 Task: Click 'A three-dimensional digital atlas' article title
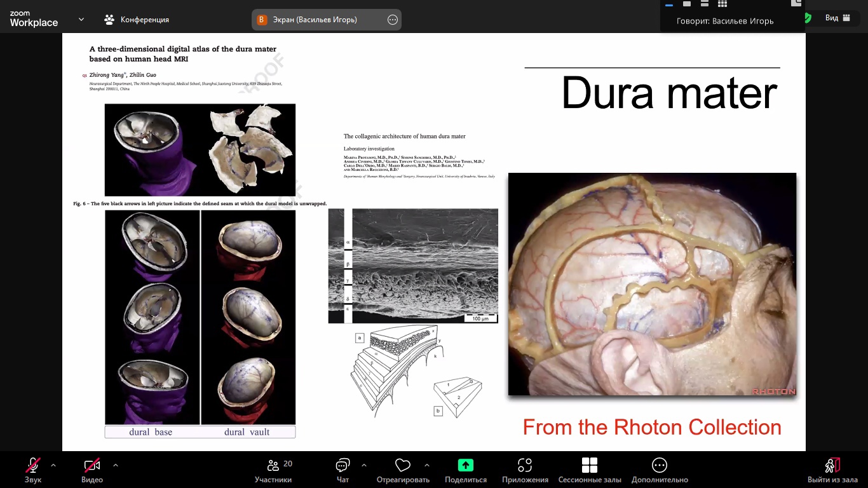point(183,54)
